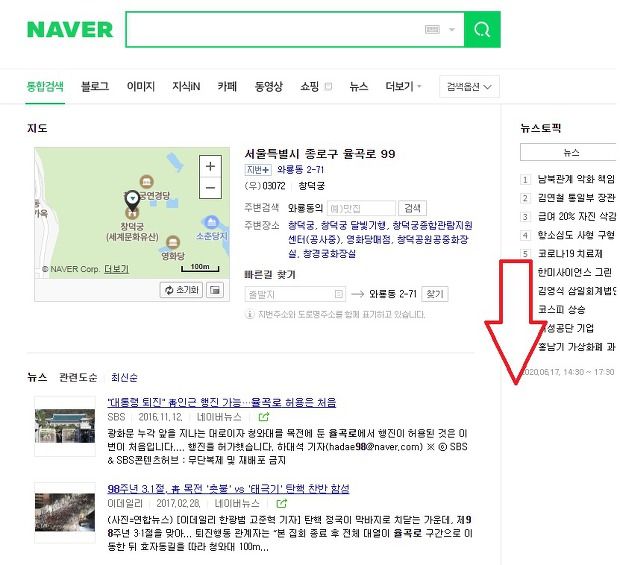Open first news article thumbnail

pyautogui.click(x=65, y=426)
